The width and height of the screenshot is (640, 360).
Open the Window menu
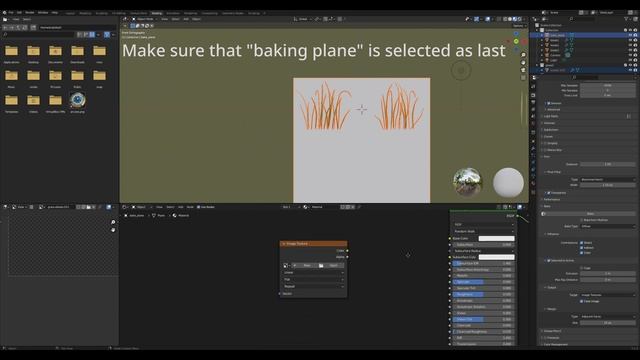coord(43,13)
